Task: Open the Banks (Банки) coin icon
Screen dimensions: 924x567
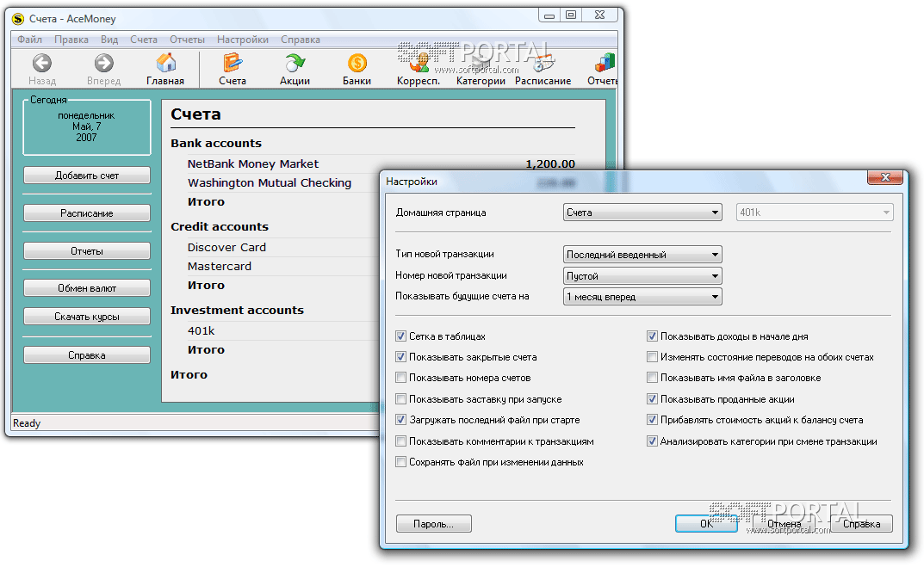Action: click(x=357, y=63)
